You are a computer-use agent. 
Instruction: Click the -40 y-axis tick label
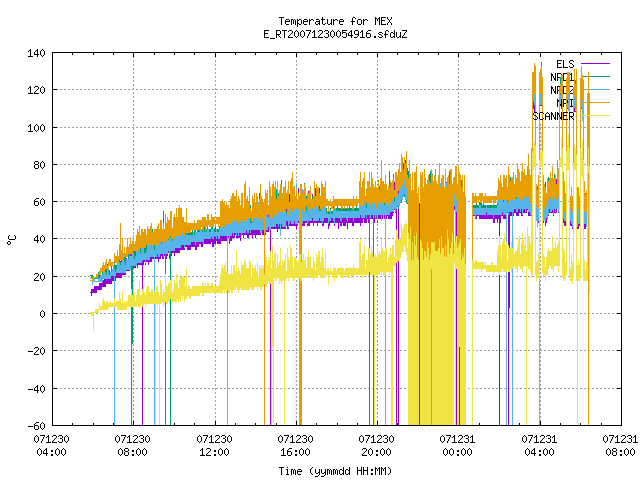pos(36,389)
